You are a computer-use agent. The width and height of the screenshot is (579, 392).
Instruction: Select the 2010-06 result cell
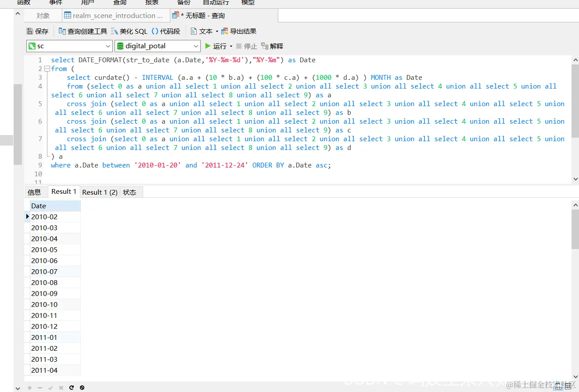tap(55, 260)
